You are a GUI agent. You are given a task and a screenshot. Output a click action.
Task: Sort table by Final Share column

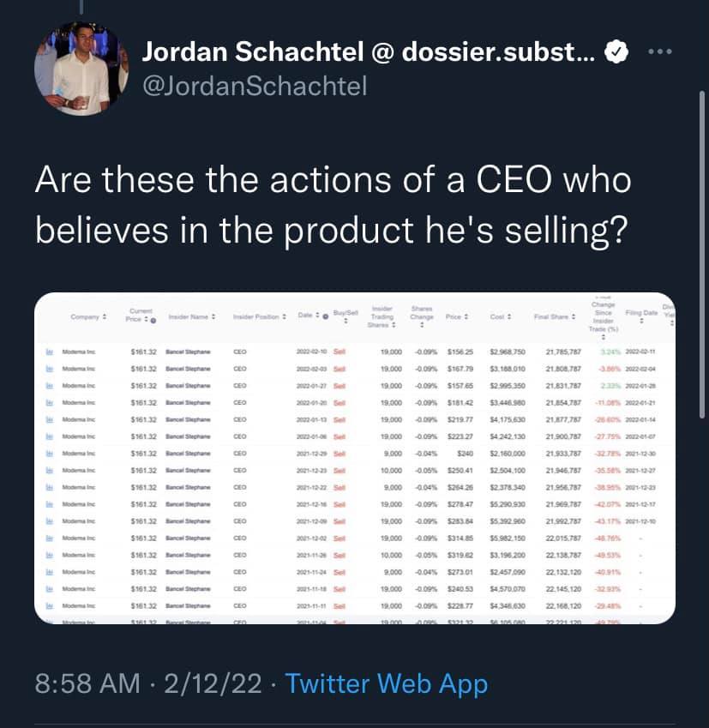[555, 318]
